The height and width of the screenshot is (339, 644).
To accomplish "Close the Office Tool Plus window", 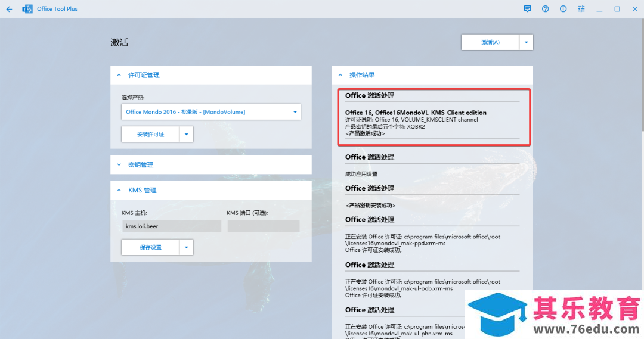I will click(634, 8).
